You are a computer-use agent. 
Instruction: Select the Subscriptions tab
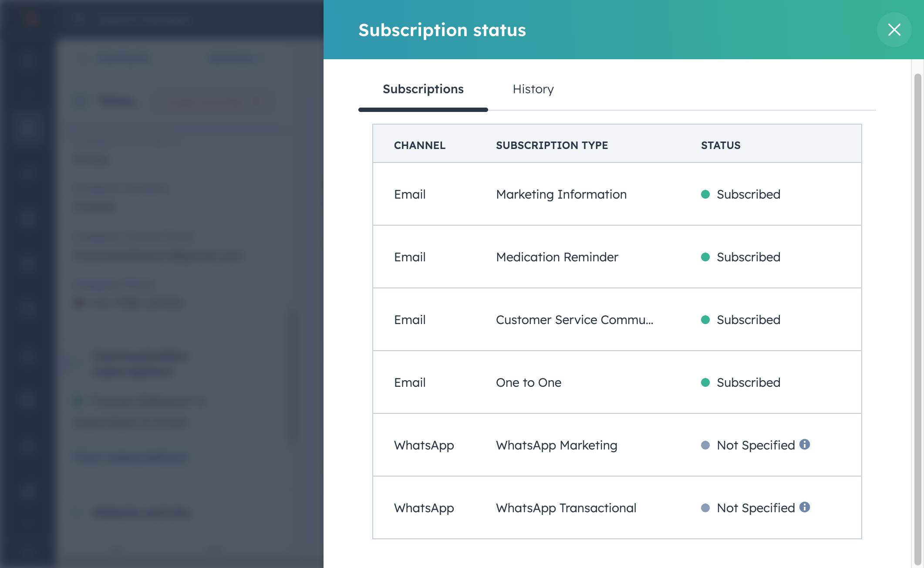click(x=423, y=89)
